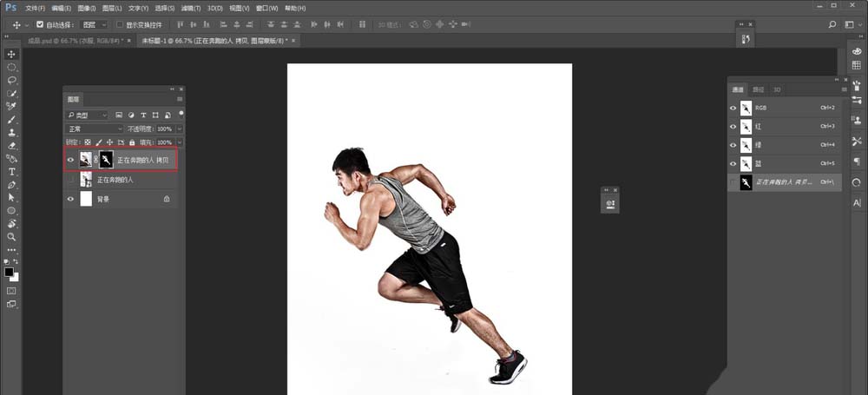Hide the 正在奔跑的人 拷贝 layer
Image resolution: width=868 pixels, height=395 pixels.
click(x=70, y=161)
